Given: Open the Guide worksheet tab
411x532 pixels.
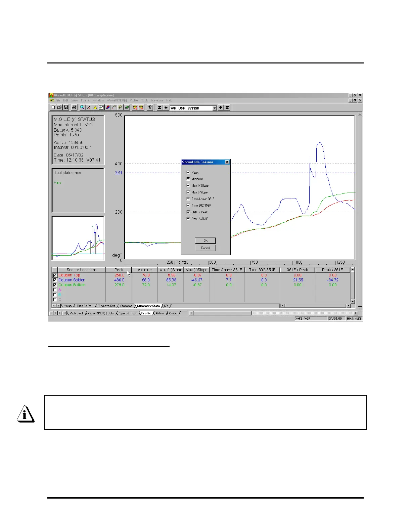Looking at the screenshot, I should (173, 313).
